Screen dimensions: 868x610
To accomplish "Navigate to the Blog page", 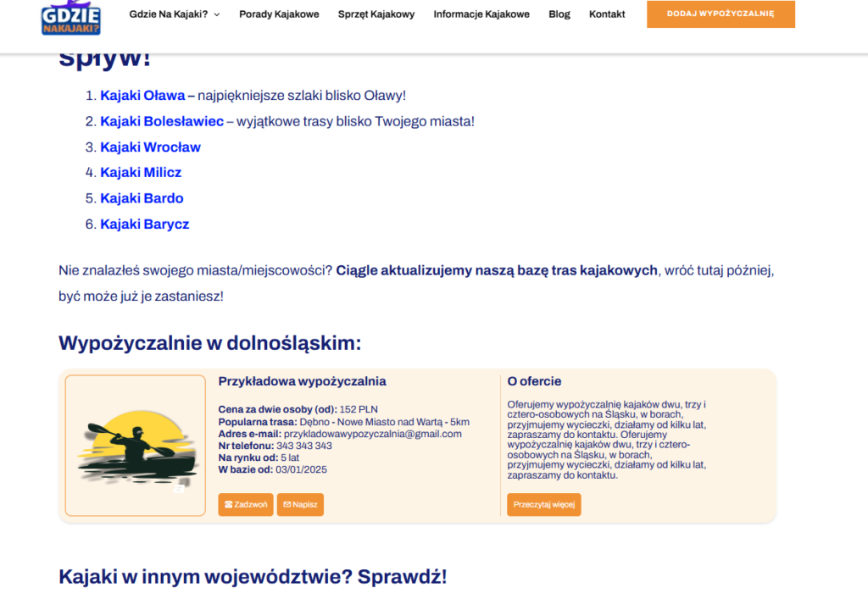I will (559, 14).
